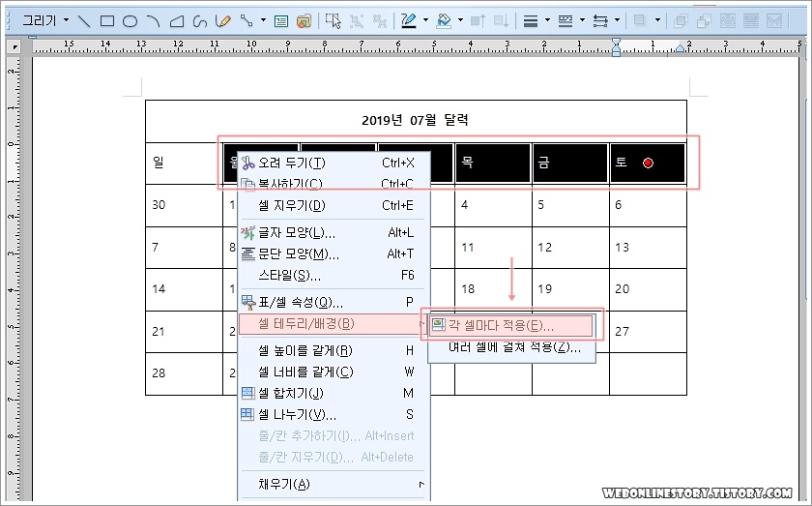Select 셀 테두리/배경 menu entry
The height and width of the screenshot is (506, 812).
(x=334, y=324)
